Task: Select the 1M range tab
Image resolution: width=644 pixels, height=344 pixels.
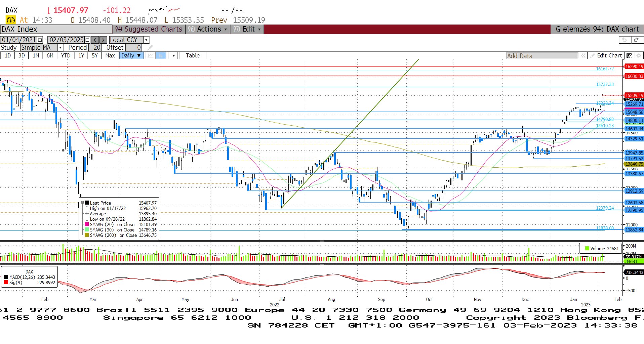Action: 36,55
